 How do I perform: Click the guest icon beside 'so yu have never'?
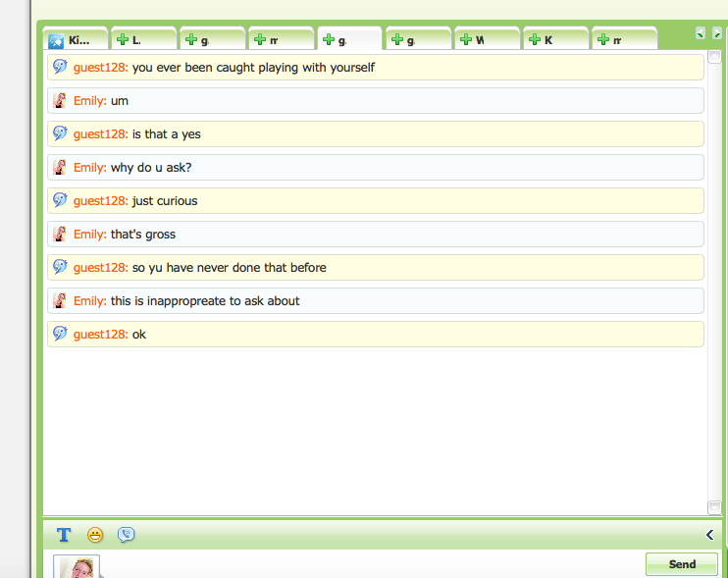(60, 267)
